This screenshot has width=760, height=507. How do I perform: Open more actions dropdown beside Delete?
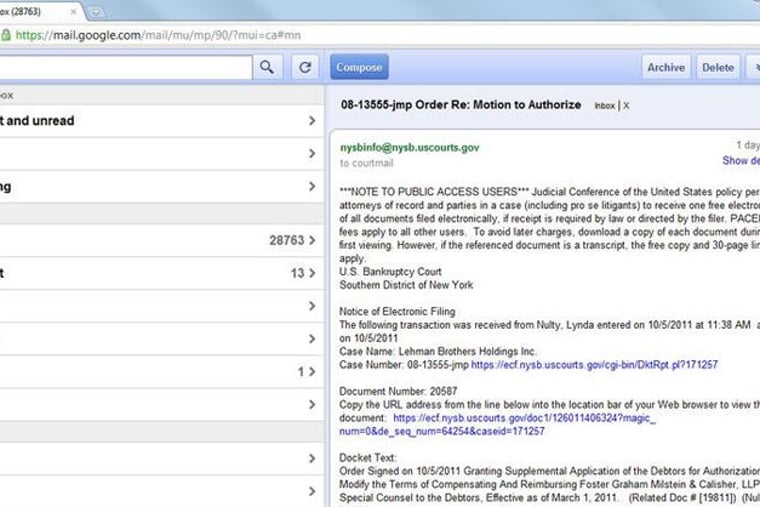752,67
